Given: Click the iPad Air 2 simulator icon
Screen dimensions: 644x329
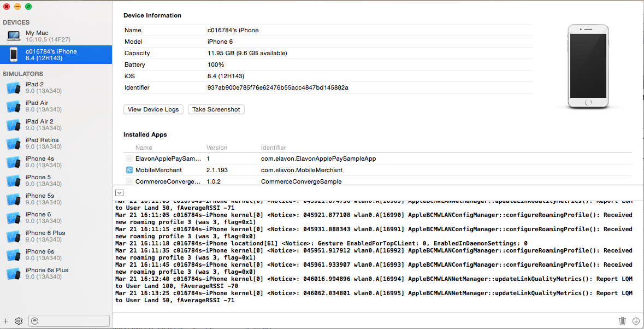Looking at the screenshot, I should click(14, 125).
